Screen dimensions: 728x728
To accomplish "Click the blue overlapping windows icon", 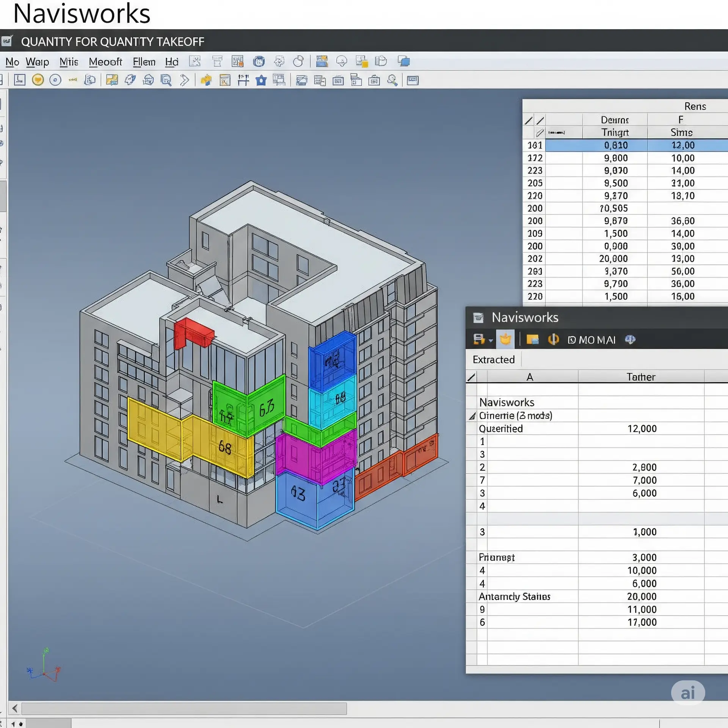I will tap(404, 61).
